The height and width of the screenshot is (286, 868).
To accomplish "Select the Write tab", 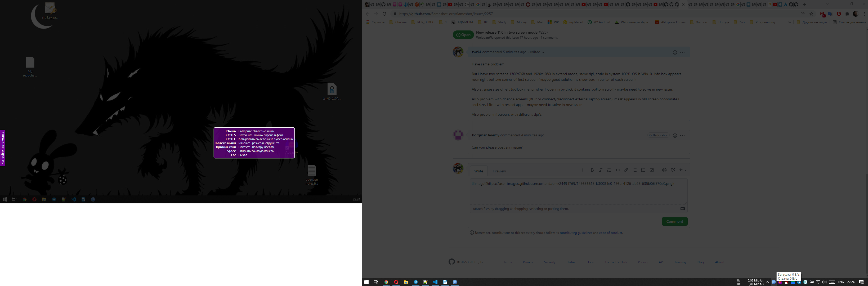I will click(x=478, y=171).
